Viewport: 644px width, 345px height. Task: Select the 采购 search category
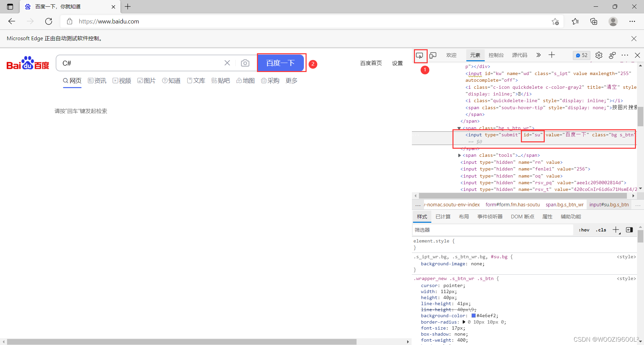pyautogui.click(x=270, y=81)
